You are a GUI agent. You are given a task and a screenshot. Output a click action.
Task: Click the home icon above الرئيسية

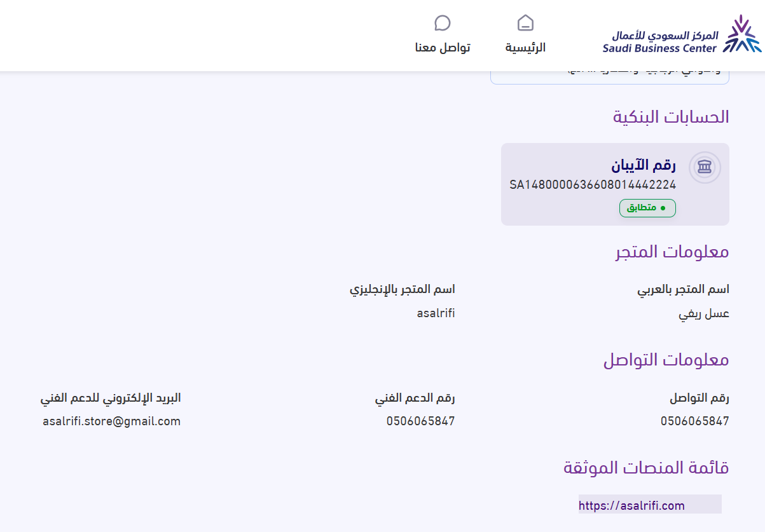pyautogui.click(x=525, y=24)
